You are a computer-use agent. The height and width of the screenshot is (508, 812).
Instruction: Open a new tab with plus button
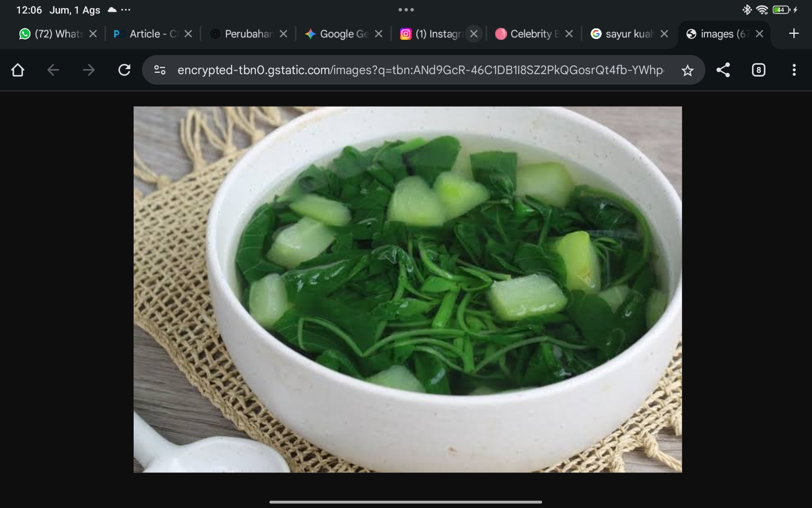tap(794, 33)
